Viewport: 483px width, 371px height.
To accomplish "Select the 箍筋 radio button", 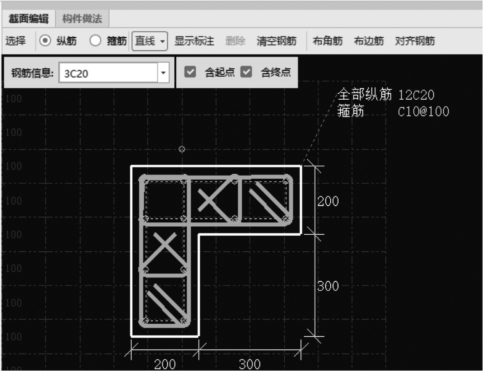I will tap(95, 41).
